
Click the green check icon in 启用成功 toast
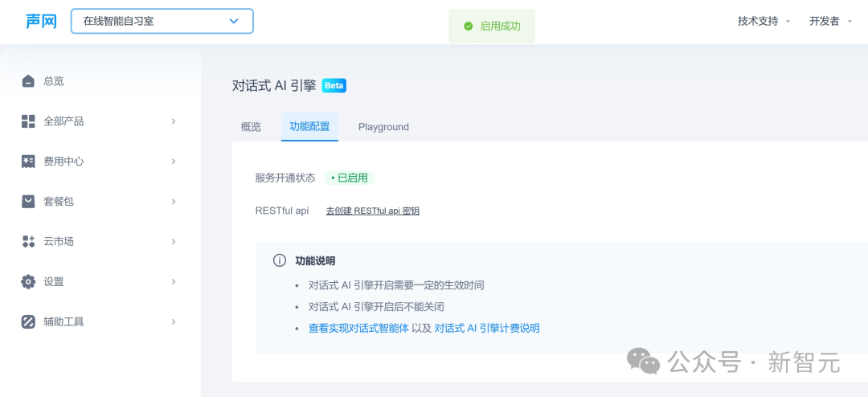point(469,26)
